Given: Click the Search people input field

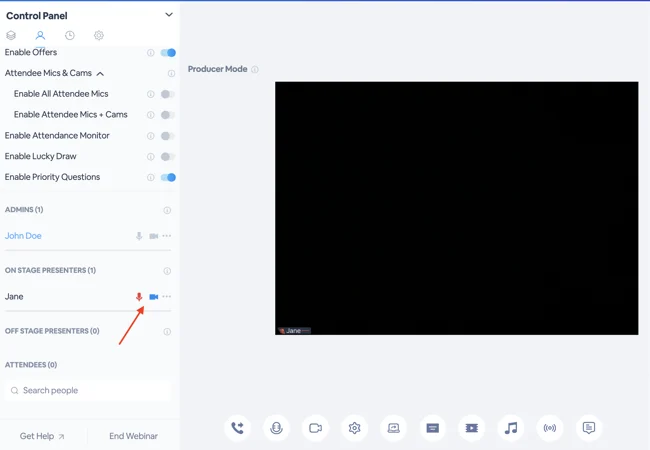Looking at the screenshot, I should point(88,390).
